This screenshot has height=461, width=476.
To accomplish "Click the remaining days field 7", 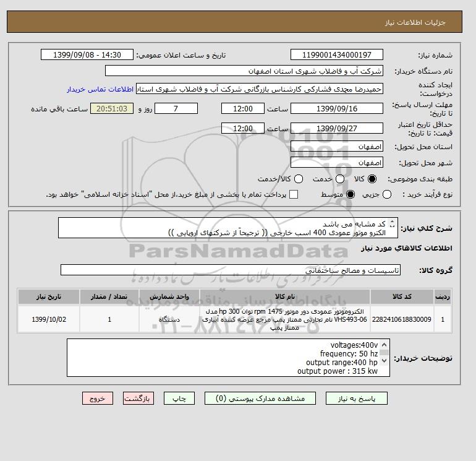I will pos(176,108).
